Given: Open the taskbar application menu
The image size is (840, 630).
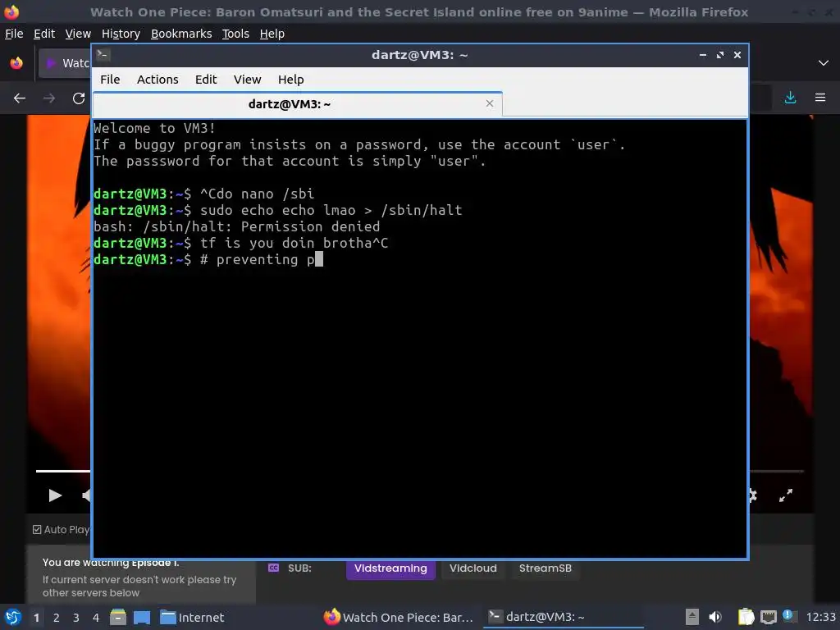Looking at the screenshot, I should click(13, 617).
